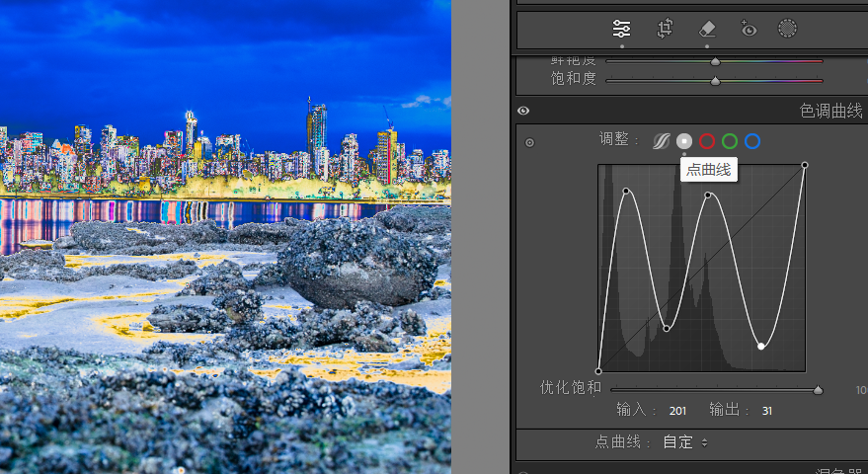Adjust the 优化饱和 slider handle

click(x=818, y=390)
